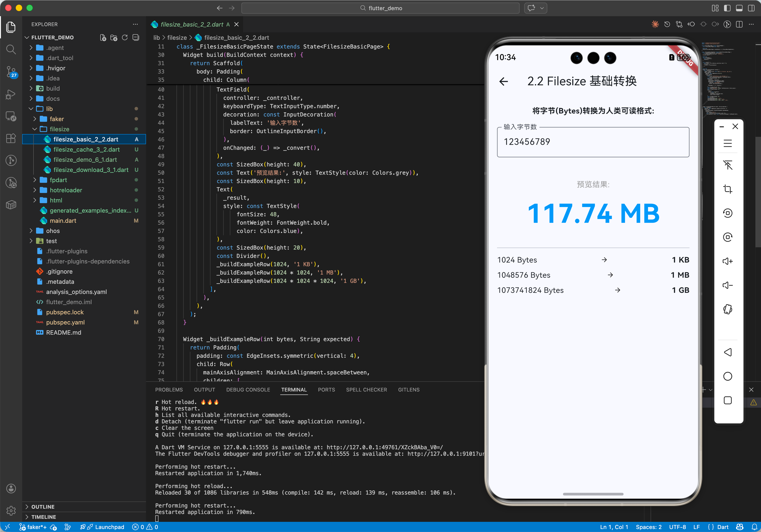
Task: Collapse the filesize folder
Action: (x=59, y=129)
